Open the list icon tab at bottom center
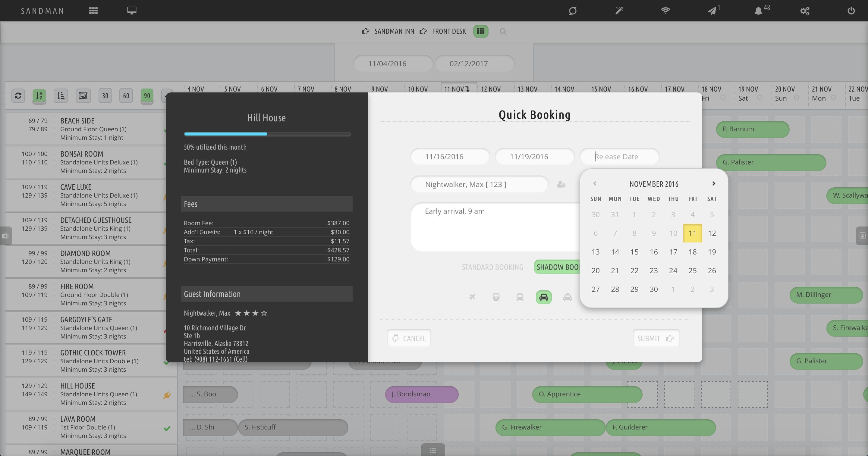Image resolution: width=868 pixels, height=456 pixels. coord(433,450)
